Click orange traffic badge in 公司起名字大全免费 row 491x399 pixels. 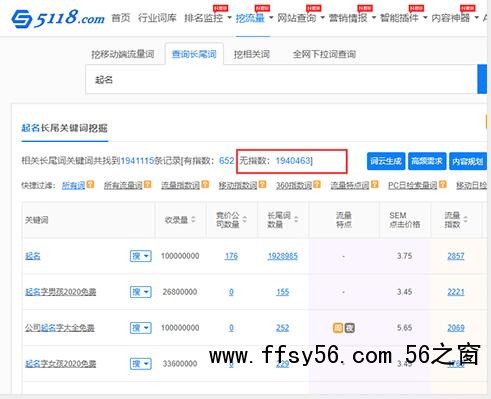338,328
